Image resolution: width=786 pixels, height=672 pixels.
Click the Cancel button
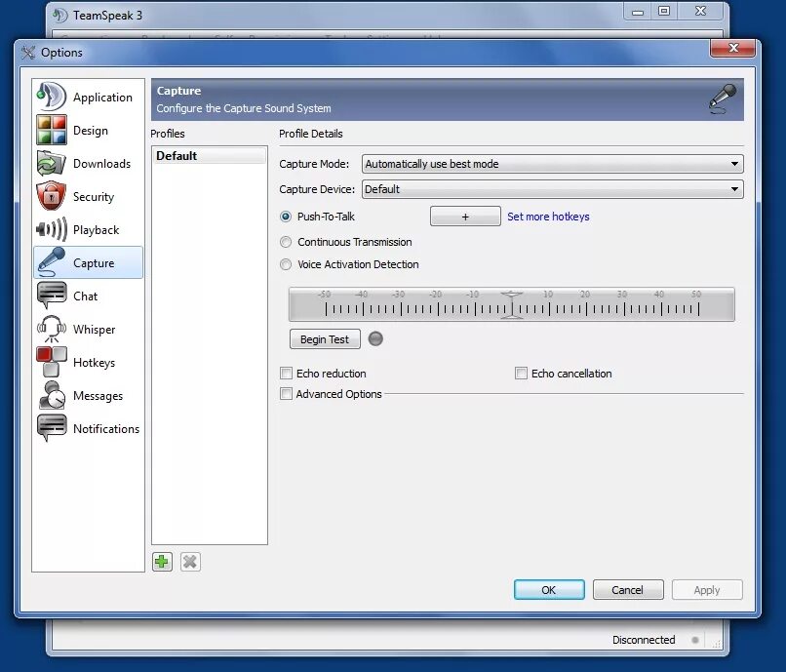click(x=628, y=590)
